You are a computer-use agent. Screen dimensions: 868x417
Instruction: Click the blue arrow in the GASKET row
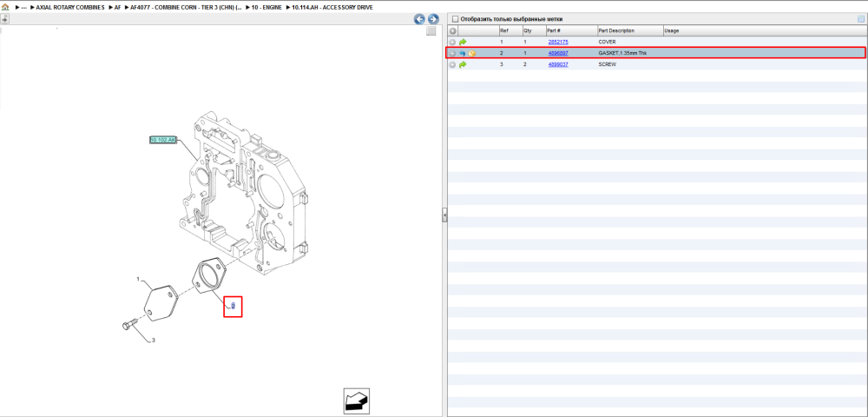pyautogui.click(x=463, y=53)
